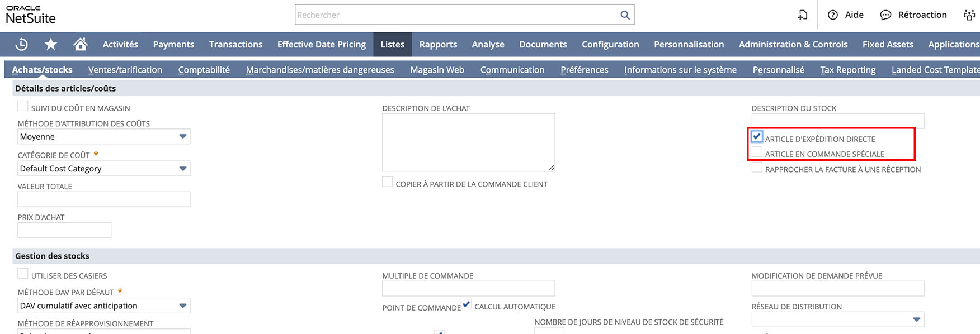Open the Catégorie de coût dropdown

[182, 169]
